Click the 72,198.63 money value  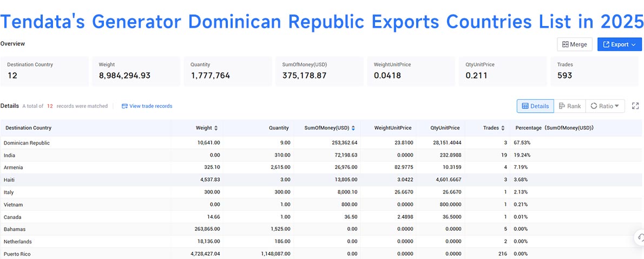pos(345,156)
